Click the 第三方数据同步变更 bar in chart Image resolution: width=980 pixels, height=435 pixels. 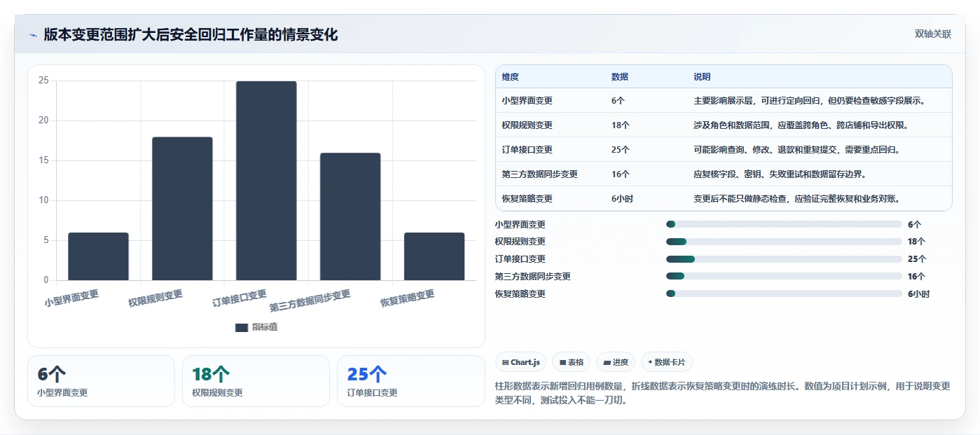tap(350, 216)
